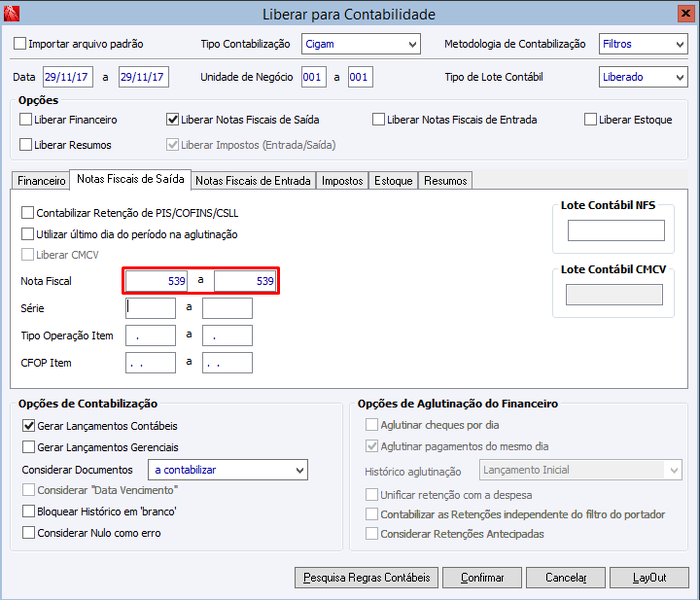Close the Liberar para Contabilidade window
The image size is (700, 600).
(685, 13)
